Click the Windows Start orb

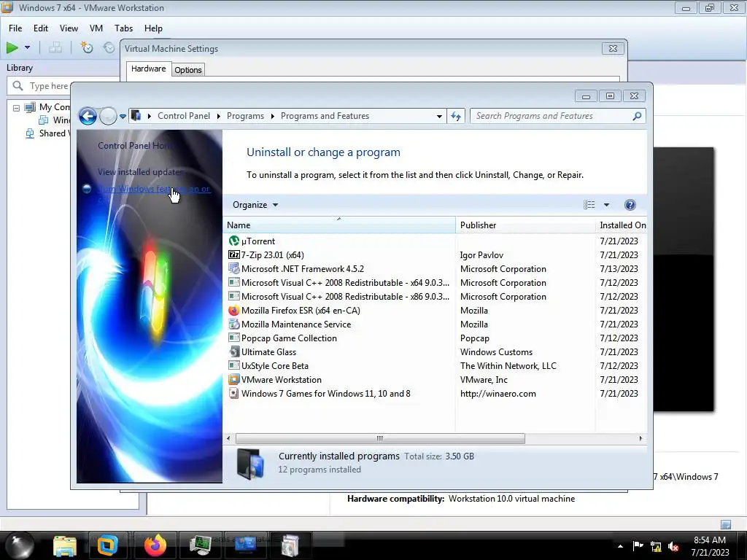pos(19,545)
